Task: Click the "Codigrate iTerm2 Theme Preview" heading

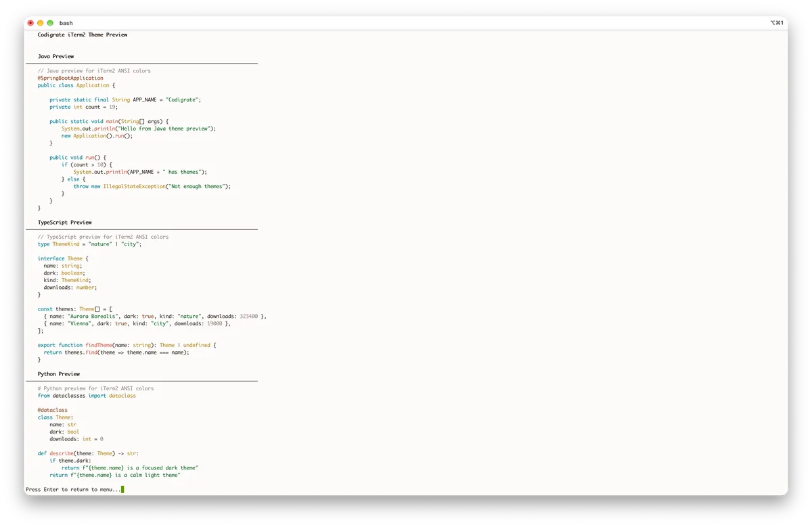Action: pos(83,35)
